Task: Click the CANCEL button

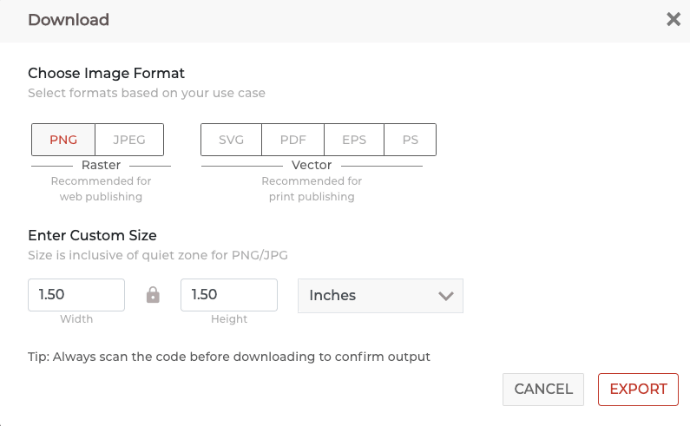Action: click(x=543, y=389)
